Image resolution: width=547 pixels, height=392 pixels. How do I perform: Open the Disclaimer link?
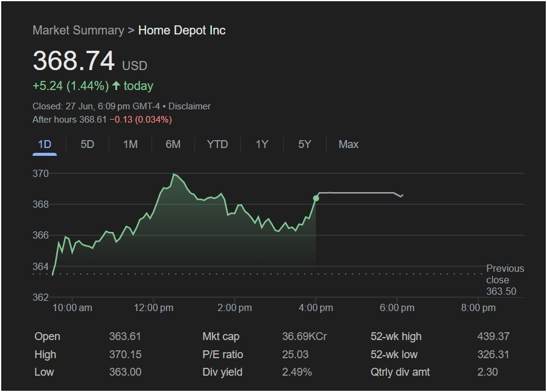[x=190, y=106]
